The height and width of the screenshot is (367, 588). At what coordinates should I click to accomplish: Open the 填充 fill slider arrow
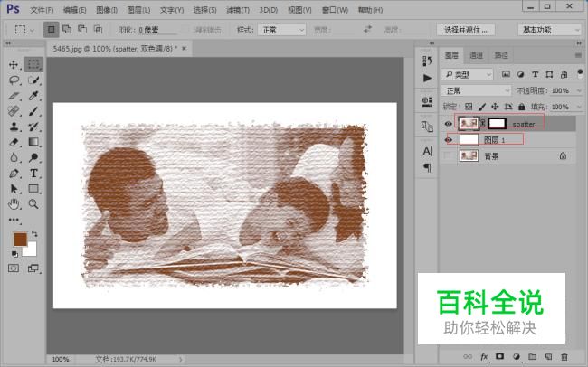coord(579,107)
